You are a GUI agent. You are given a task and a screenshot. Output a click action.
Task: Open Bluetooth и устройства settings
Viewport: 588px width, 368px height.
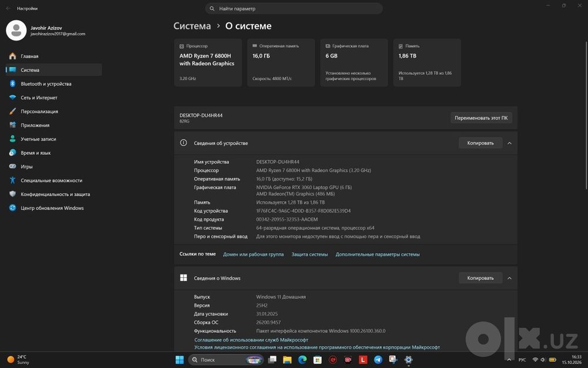tap(54, 84)
